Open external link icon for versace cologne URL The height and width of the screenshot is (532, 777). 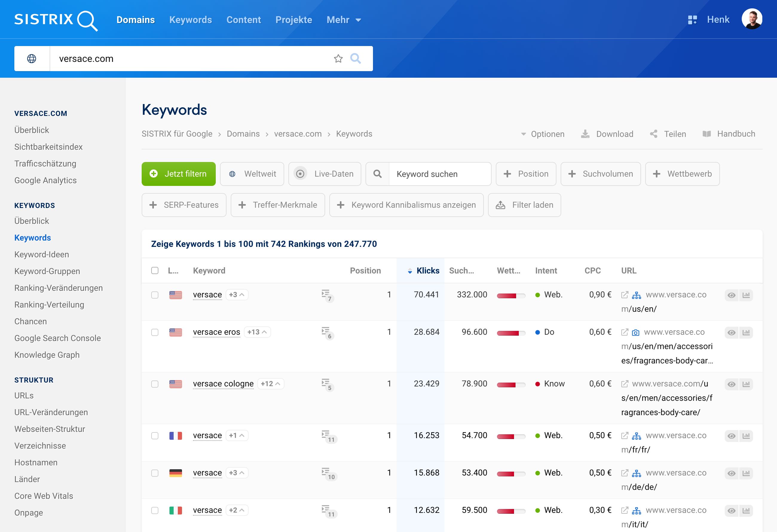click(625, 384)
